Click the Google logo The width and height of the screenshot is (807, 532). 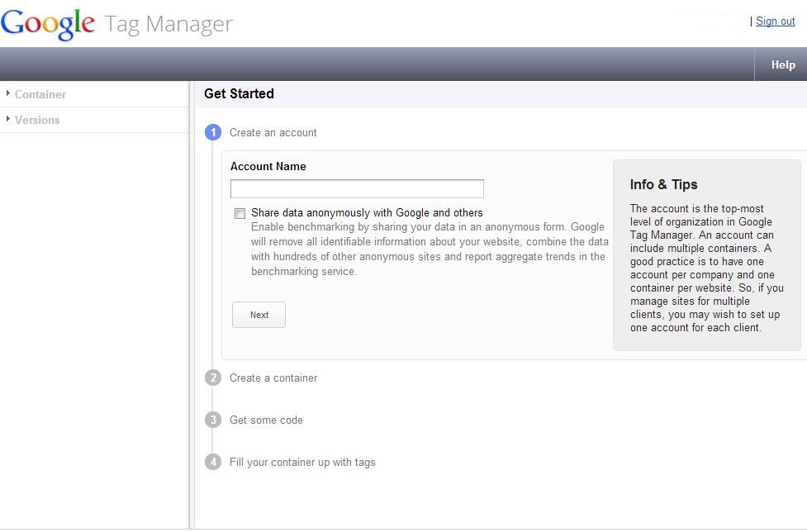point(48,24)
